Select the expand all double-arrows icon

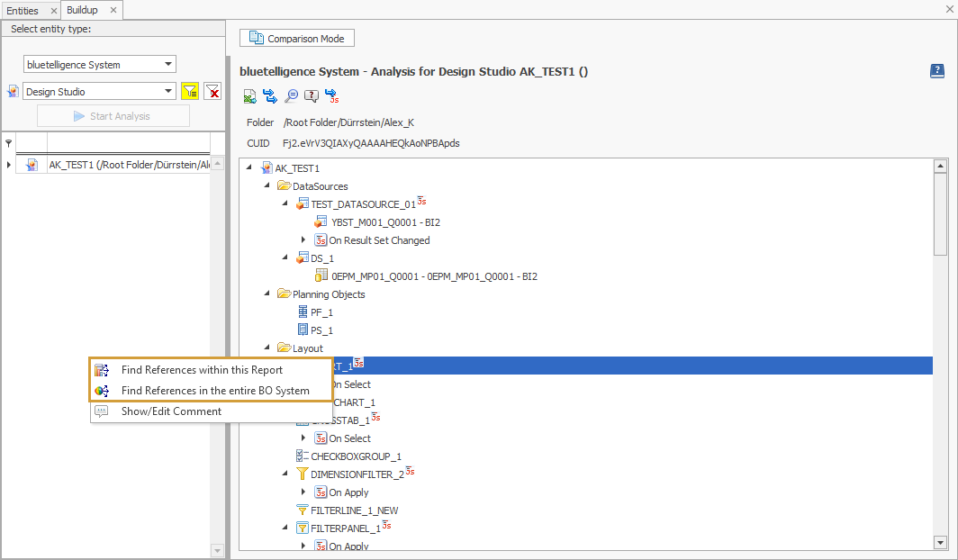pyautogui.click(x=269, y=95)
